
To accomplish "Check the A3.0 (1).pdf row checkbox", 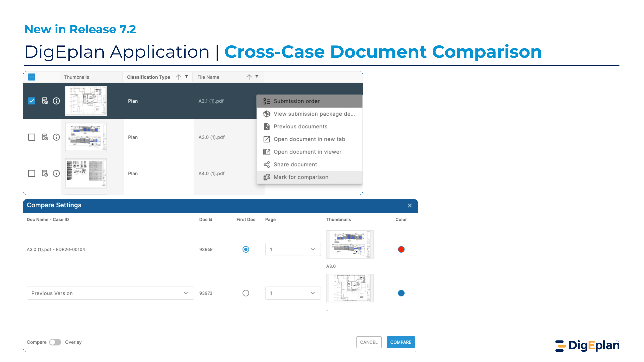I will pyautogui.click(x=32, y=137).
